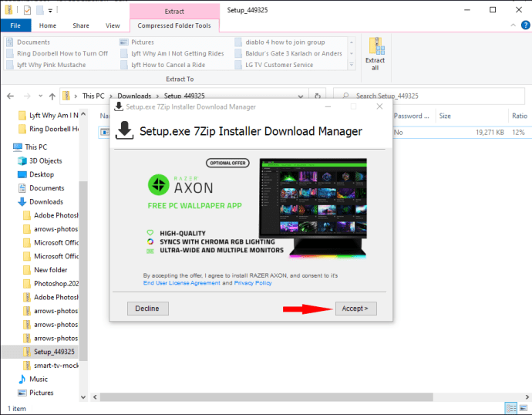Viewport: 532px width, 415px height.
Task: Click the Properties quick access icon
Action: click(x=27, y=10)
